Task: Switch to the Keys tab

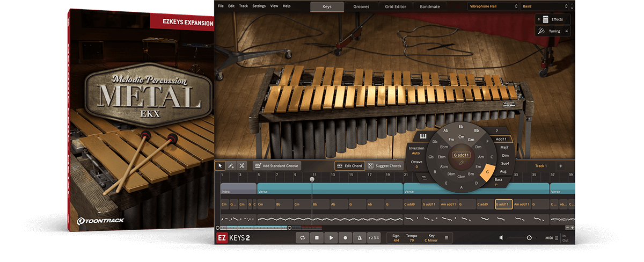Action: (x=327, y=6)
